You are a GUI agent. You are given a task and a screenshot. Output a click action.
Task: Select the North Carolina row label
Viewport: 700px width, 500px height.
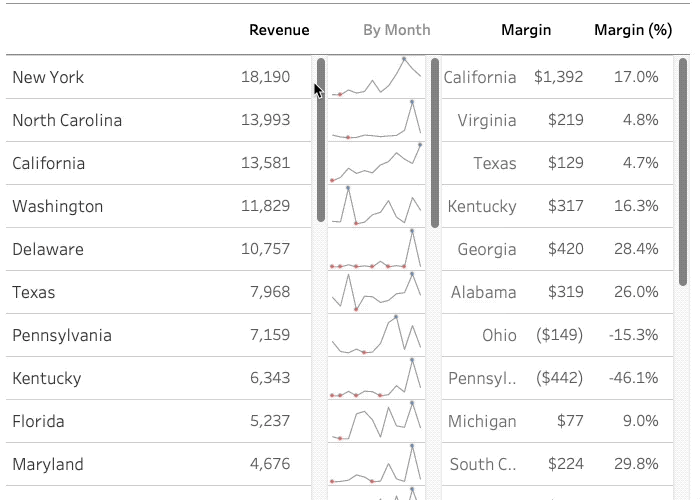tap(67, 120)
